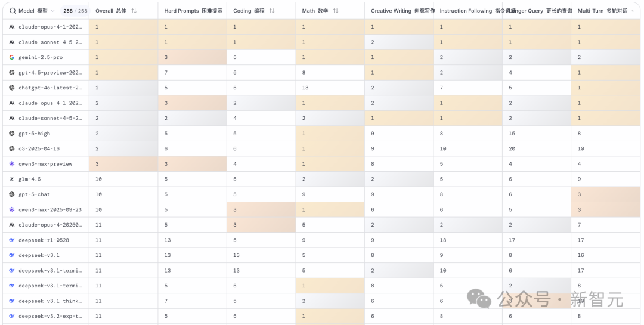Click the DeepSeek icon beside deepseek-v3.1-think
This screenshot has height=325, width=644.
[x=12, y=301]
